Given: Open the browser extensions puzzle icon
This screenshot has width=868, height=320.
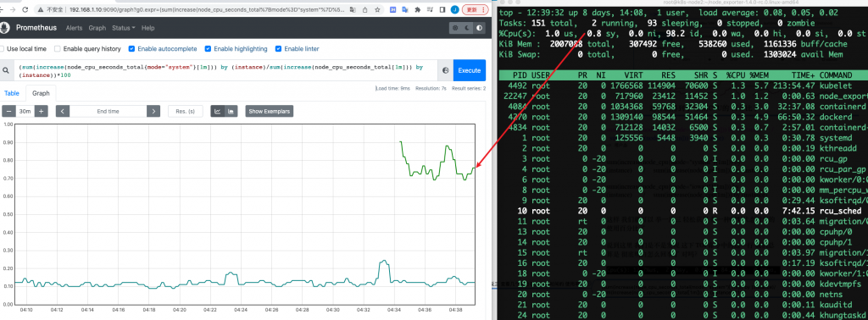Looking at the screenshot, I should 417,9.
